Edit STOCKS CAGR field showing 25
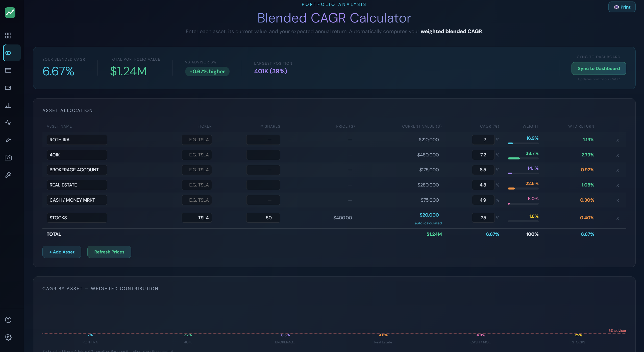This screenshot has width=644, height=352. [483, 218]
